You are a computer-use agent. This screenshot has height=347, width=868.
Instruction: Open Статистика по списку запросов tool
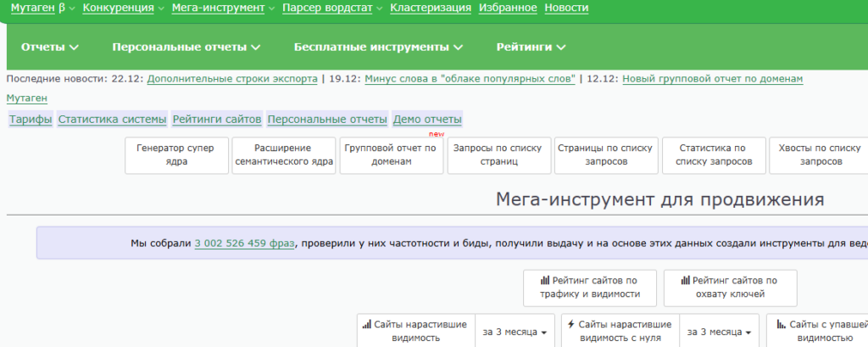click(x=714, y=155)
